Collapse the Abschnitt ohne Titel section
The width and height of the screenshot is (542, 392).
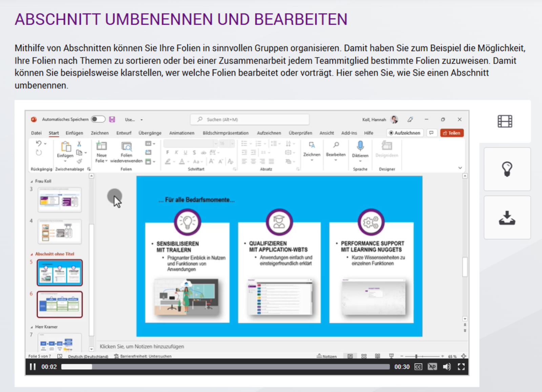[x=32, y=254]
